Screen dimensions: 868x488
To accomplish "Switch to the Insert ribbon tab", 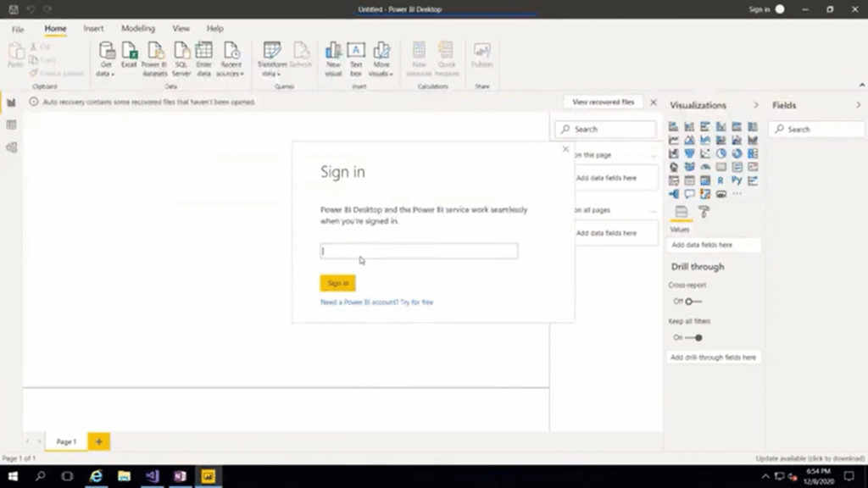I will 93,29.
